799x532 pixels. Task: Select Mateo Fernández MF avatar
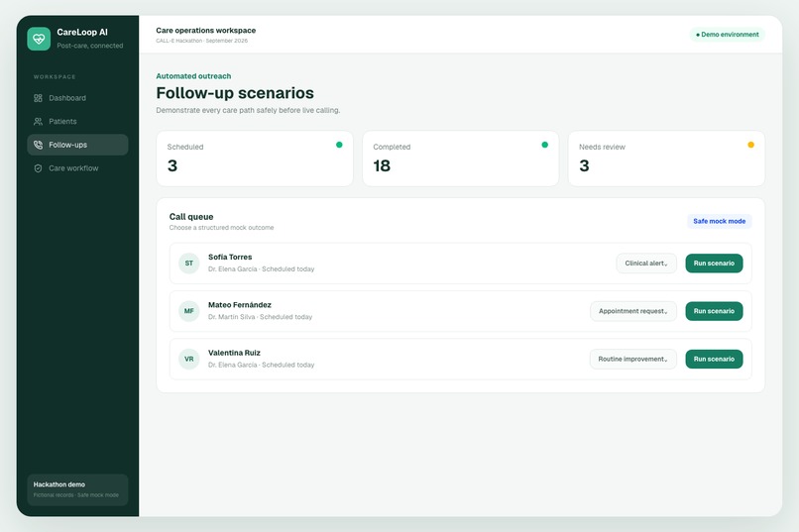tap(189, 311)
